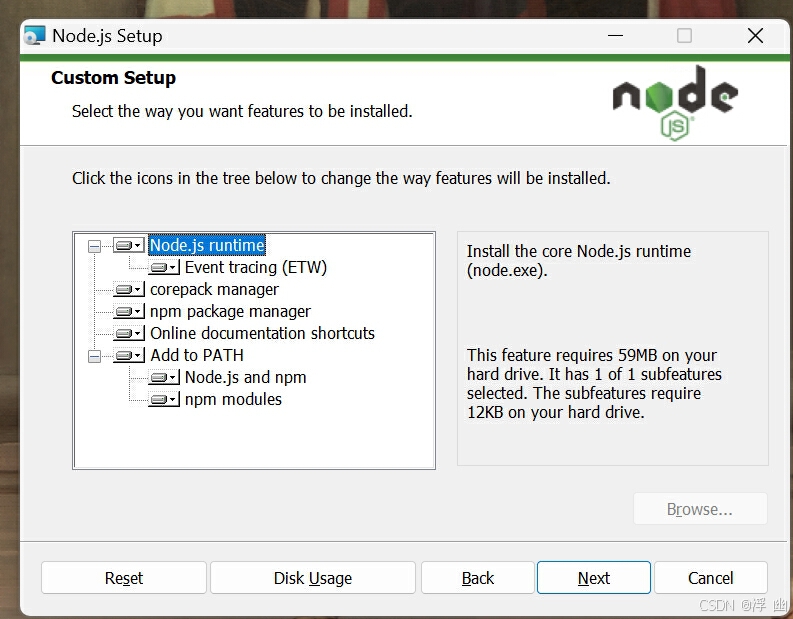Collapse the Node.js runtime tree node
Screen dimensions: 793x619
point(95,246)
